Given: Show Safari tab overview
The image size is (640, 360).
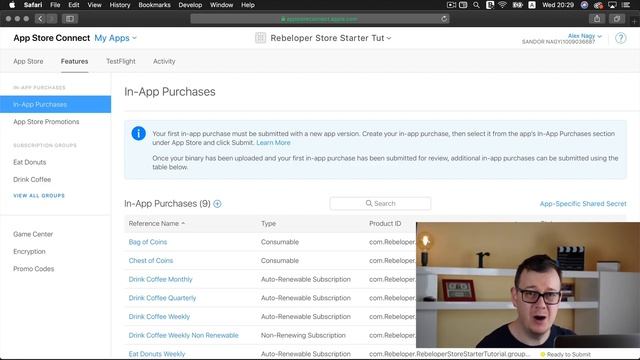Looking at the screenshot, I should coord(616,19).
